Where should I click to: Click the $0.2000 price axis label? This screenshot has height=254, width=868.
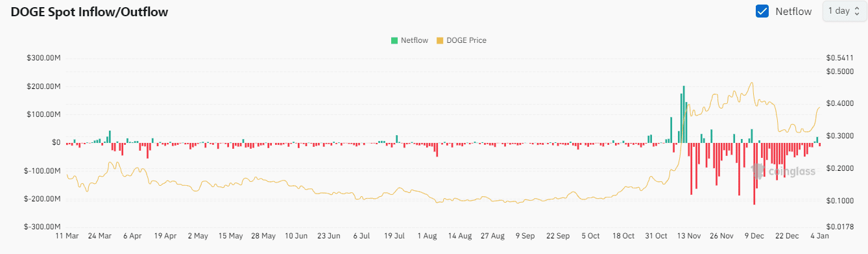click(x=840, y=168)
